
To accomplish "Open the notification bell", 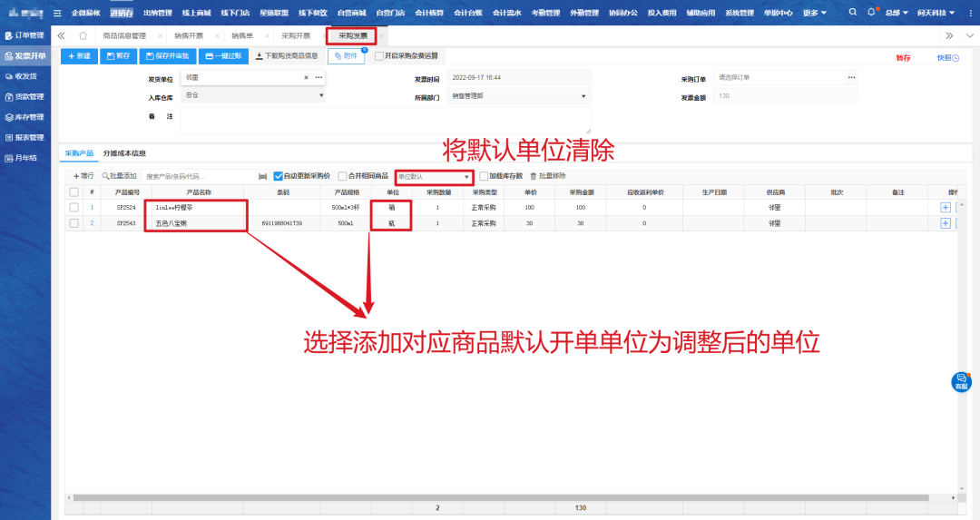I will coord(872,13).
